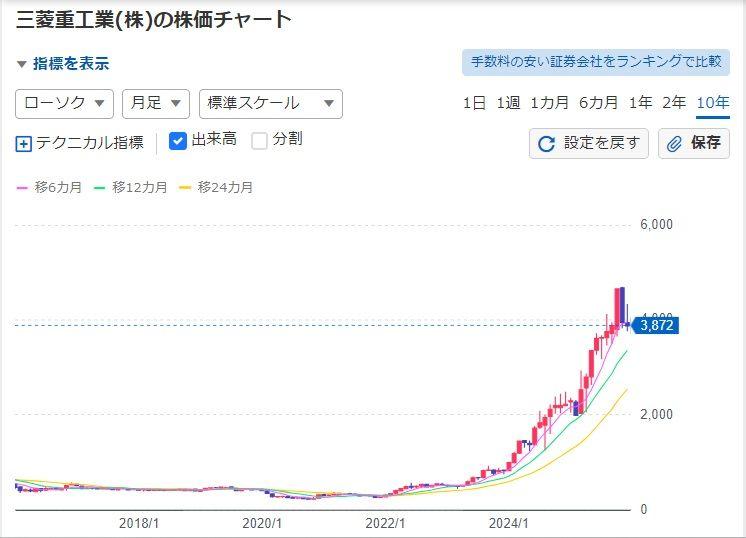Image resolution: width=746 pixels, height=538 pixels.
Task: Check the 分割 checkbox
Action: (x=259, y=141)
